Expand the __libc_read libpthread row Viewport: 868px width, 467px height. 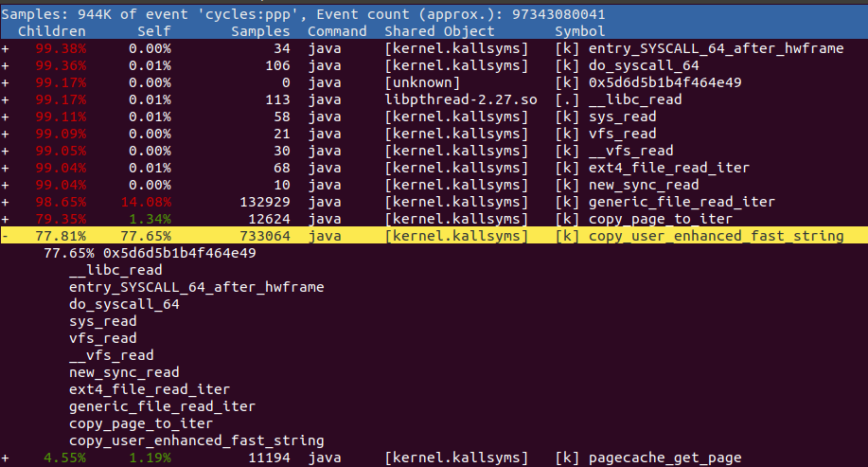pos(5,100)
